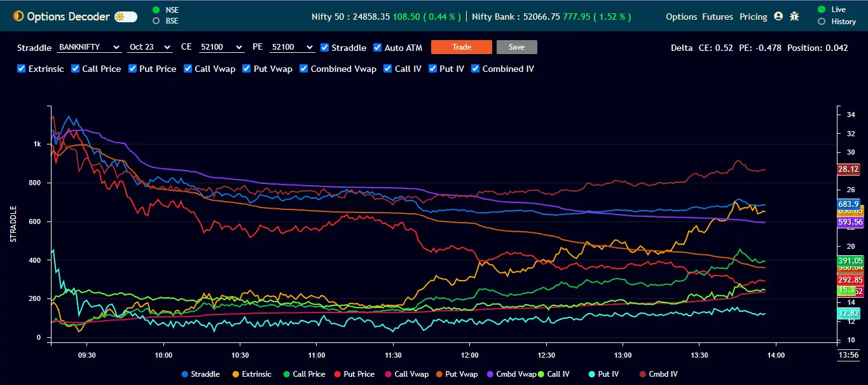Image resolution: width=868 pixels, height=385 pixels.
Task: Click the grey Save button
Action: (x=516, y=47)
